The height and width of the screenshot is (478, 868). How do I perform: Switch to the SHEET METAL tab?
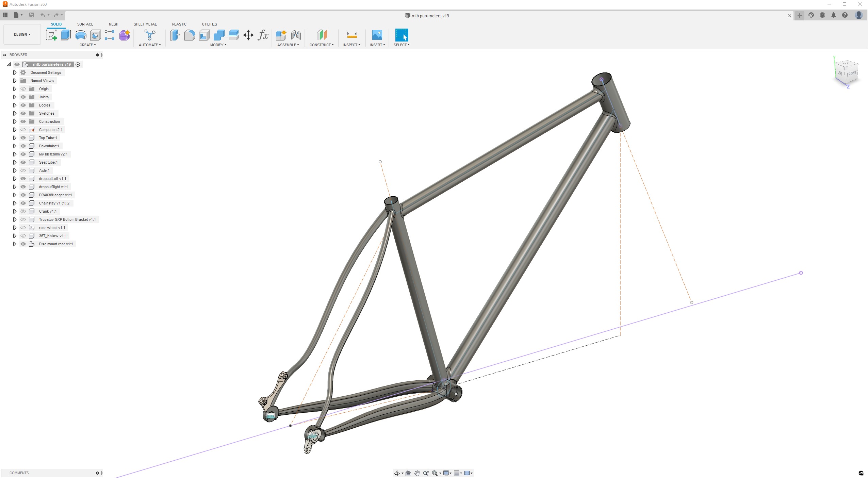[145, 24]
